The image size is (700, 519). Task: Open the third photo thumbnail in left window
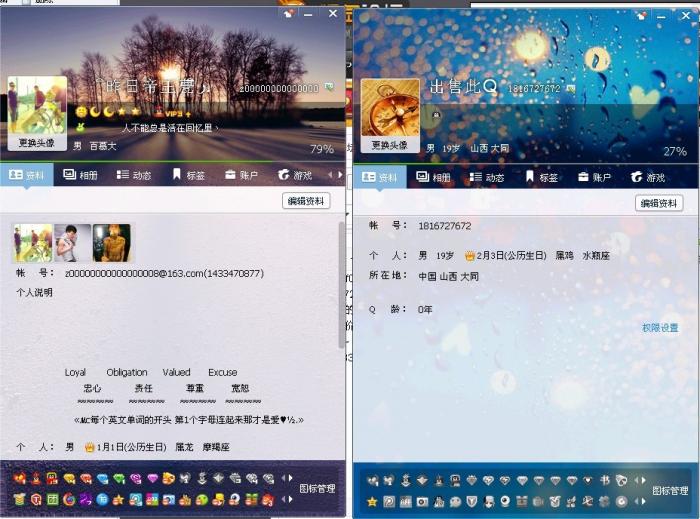click(x=112, y=243)
